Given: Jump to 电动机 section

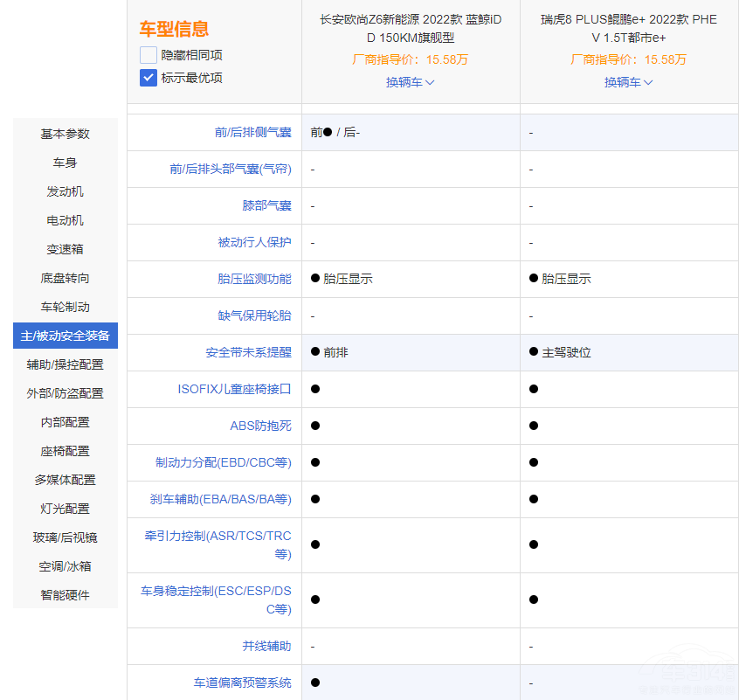Looking at the screenshot, I should (66, 220).
